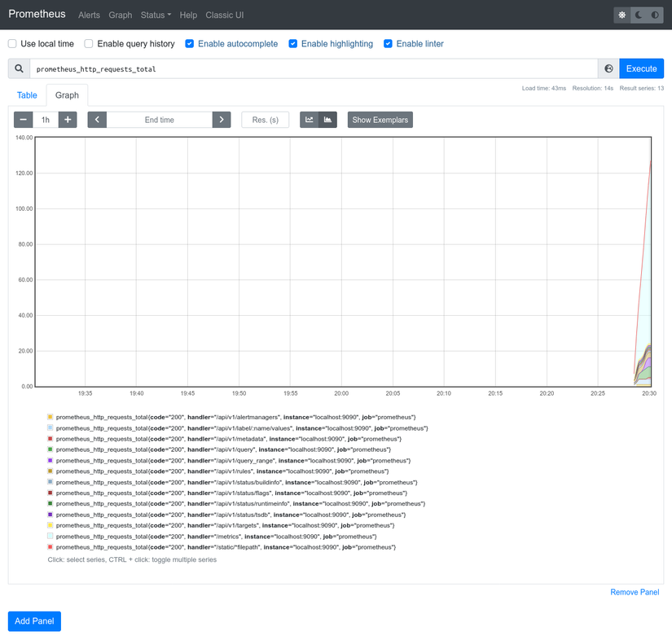Increase the time range with plus button
Screen dimensions: 672x640
pyautogui.click(x=68, y=120)
